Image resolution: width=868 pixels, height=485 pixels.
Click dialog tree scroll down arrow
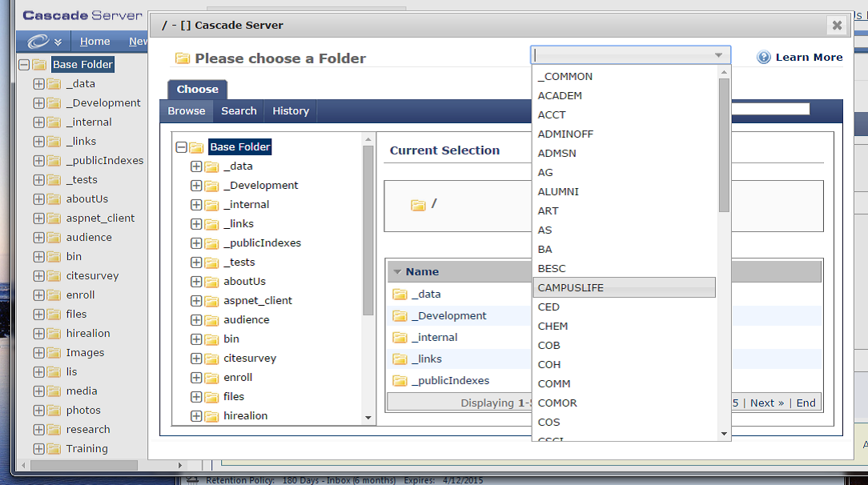[x=368, y=418]
